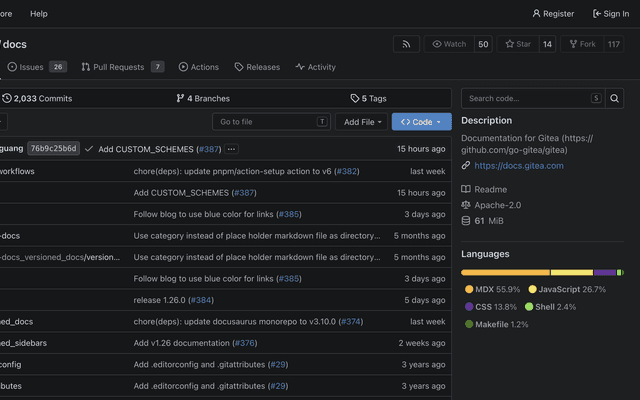Screen dimensions: 640x400
Task: Click the MDX segment of language bar
Action: click(x=506, y=272)
